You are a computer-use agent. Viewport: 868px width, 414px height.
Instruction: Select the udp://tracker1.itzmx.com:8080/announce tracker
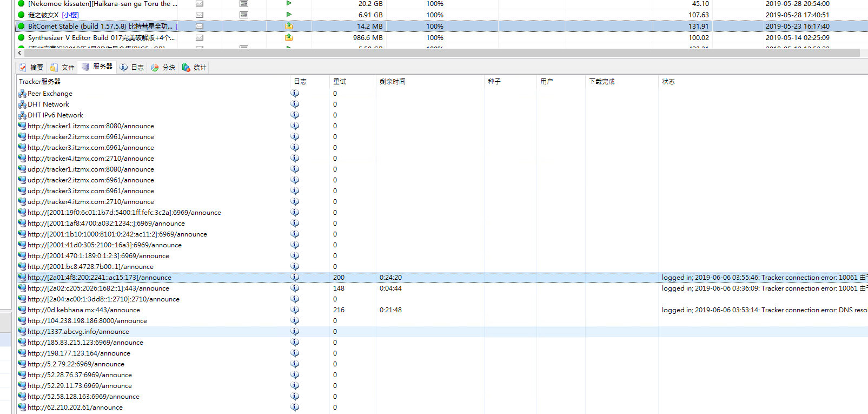coord(91,169)
